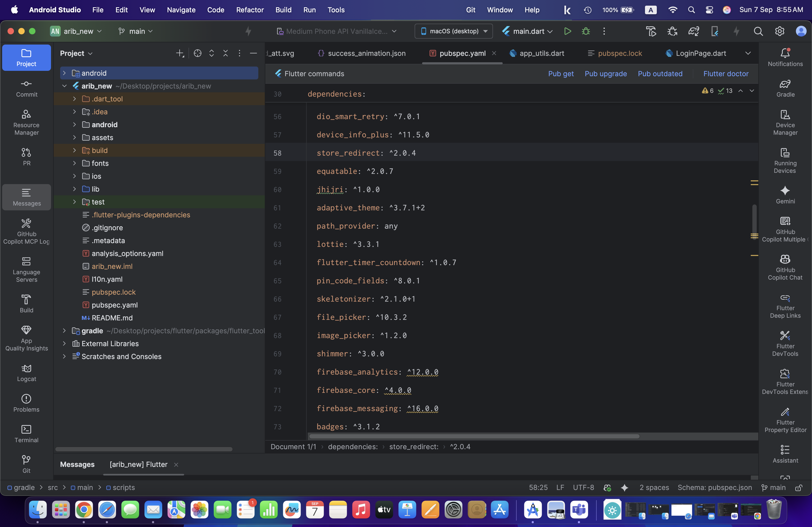Click the Flutter doctor link
Viewport: 812px width, 527px height.
click(726, 74)
